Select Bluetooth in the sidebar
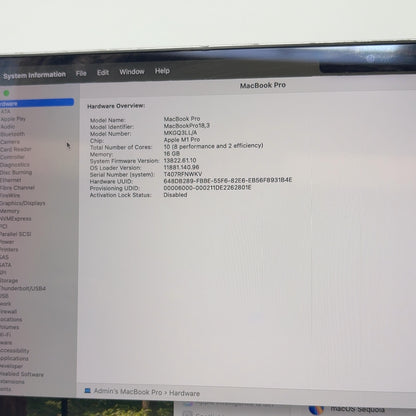The width and height of the screenshot is (416, 416). [12, 134]
